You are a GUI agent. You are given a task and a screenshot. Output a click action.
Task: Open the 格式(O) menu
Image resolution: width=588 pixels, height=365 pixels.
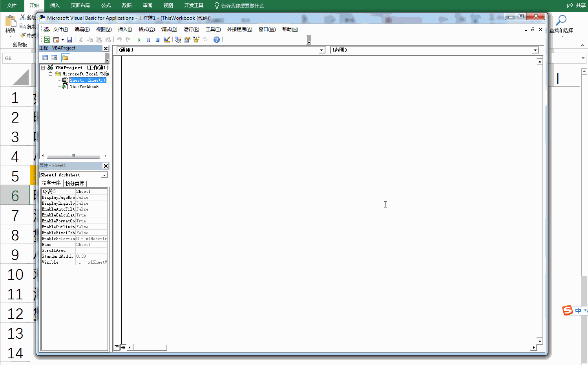coord(147,29)
